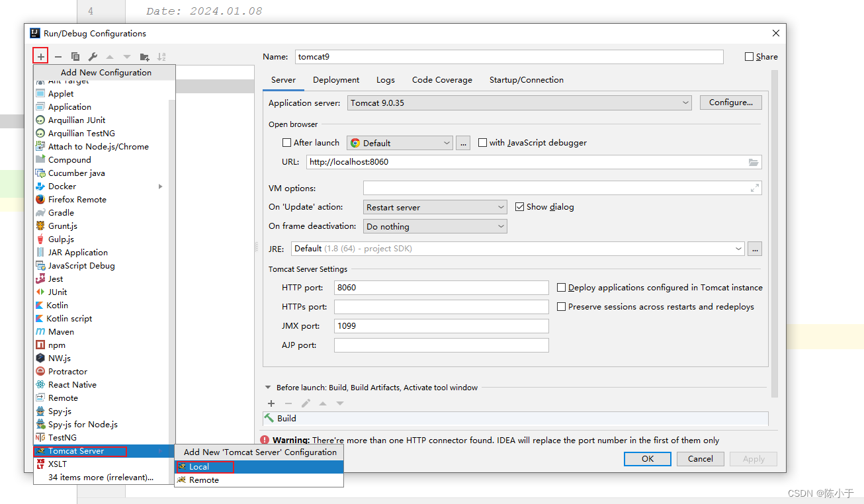
Task: Click the OK button
Action: click(648, 459)
